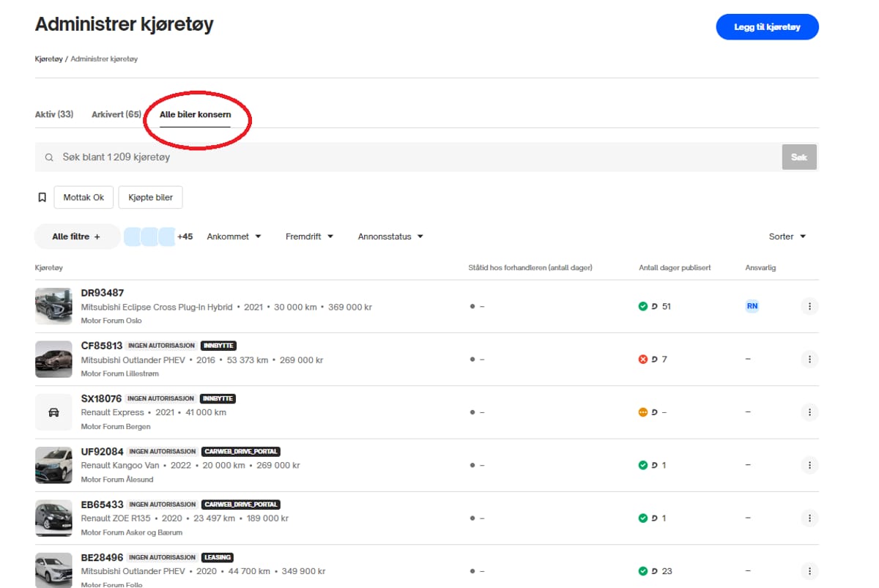
Task: Open the three-dot menu for UF92084
Action: pos(809,465)
